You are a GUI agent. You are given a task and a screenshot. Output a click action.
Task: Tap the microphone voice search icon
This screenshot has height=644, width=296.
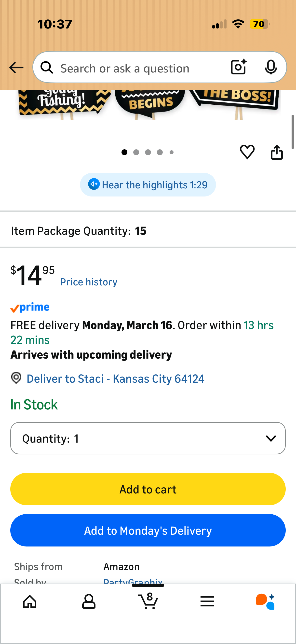271,67
